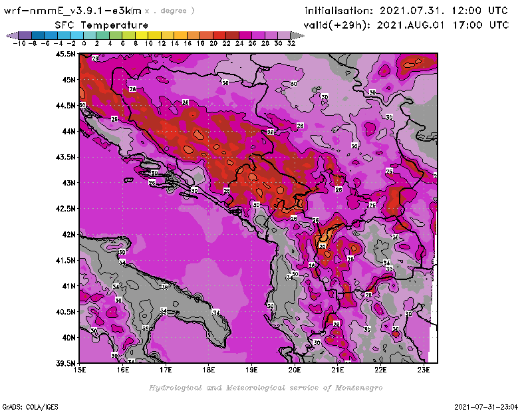Pick the orange swatch between 16 and 18
This screenshot has width=532, height=411.
point(194,35)
